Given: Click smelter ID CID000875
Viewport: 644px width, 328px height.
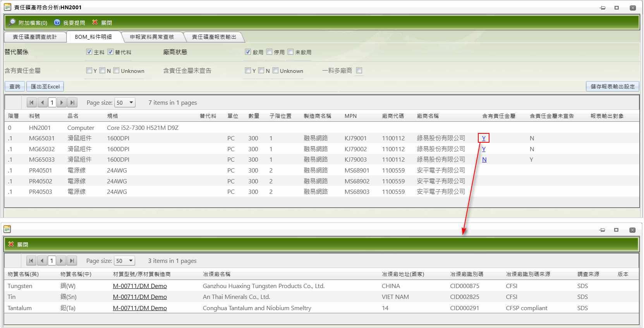Looking at the screenshot, I should tap(464, 286).
